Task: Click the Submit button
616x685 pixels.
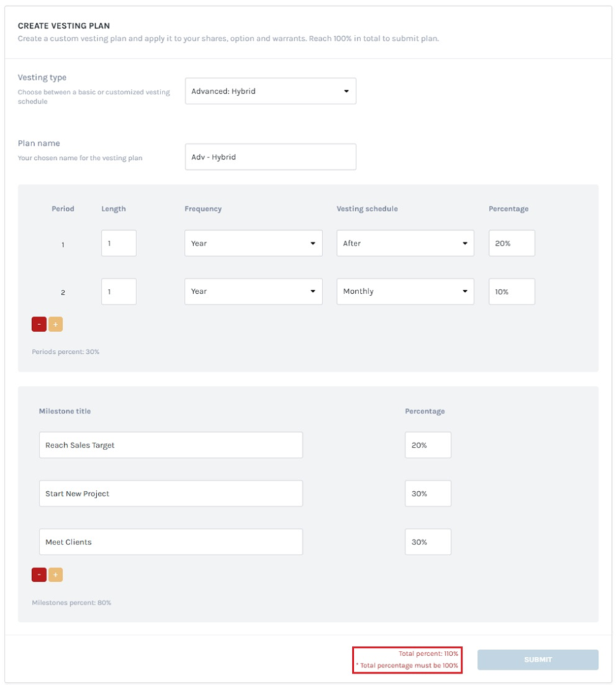Action: click(x=538, y=660)
